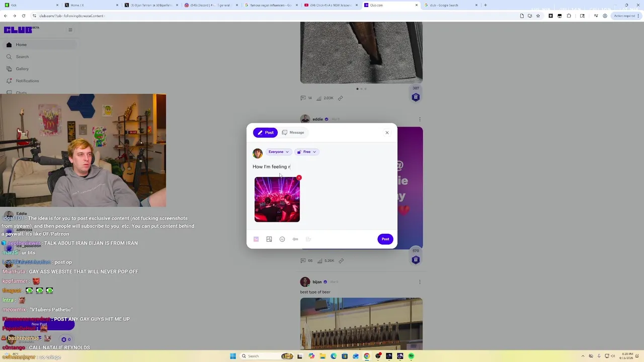Image resolution: width=644 pixels, height=362 pixels.
Task: Open the emoji picker in composer
Action: (282, 239)
